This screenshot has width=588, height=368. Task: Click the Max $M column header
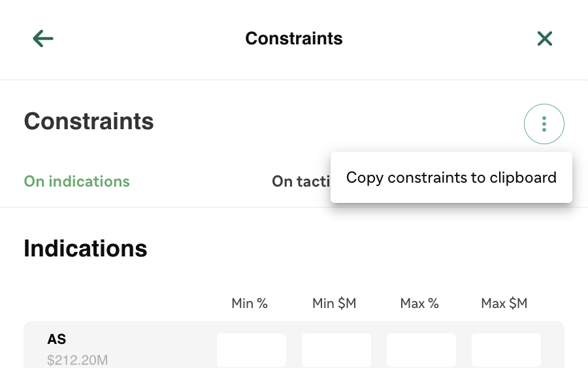coord(504,303)
